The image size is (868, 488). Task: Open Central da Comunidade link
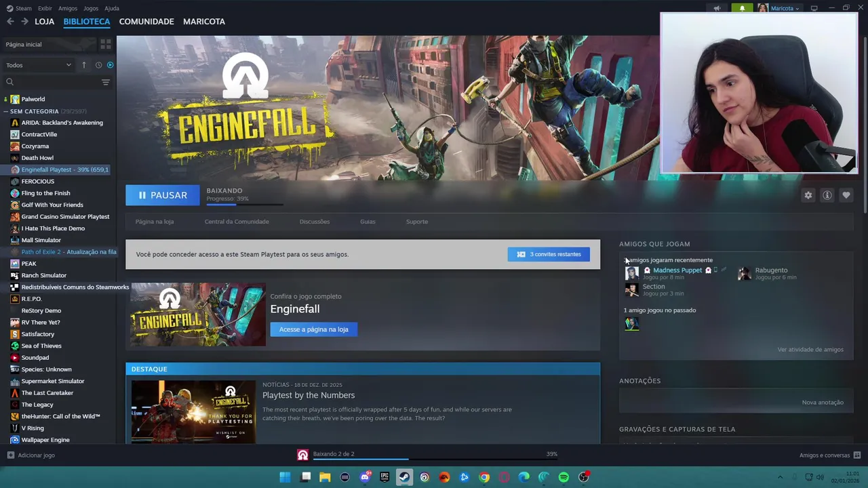237,222
